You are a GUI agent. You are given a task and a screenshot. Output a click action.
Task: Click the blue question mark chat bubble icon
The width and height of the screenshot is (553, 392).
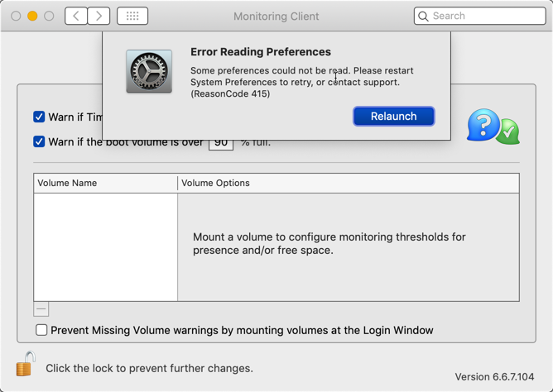coord(483,125)
